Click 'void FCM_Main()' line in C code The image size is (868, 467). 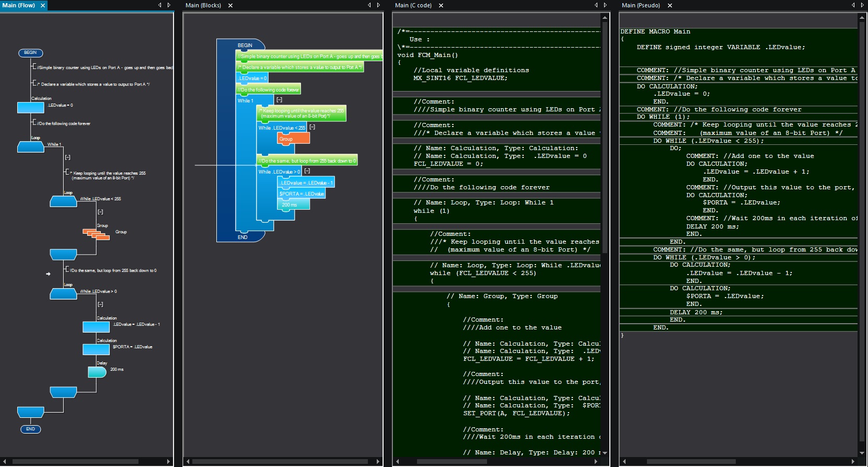coord(427,55)
